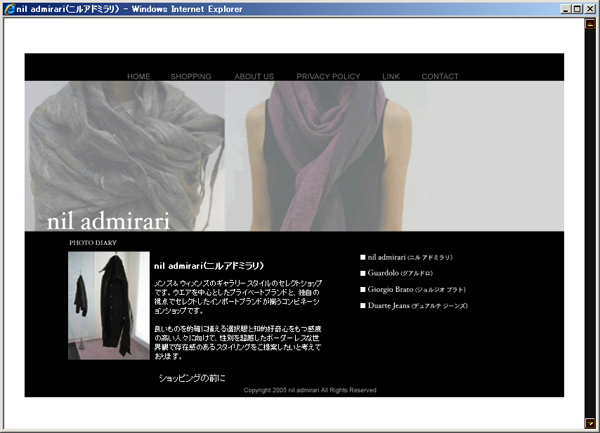Screen dimensions: 600x433
Task: Click the purple scarf banner image
Action: (325, 156)
